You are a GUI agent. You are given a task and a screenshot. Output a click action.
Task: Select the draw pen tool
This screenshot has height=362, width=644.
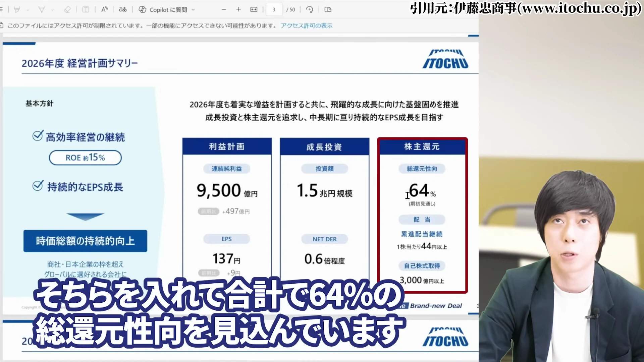pos(42,9)
